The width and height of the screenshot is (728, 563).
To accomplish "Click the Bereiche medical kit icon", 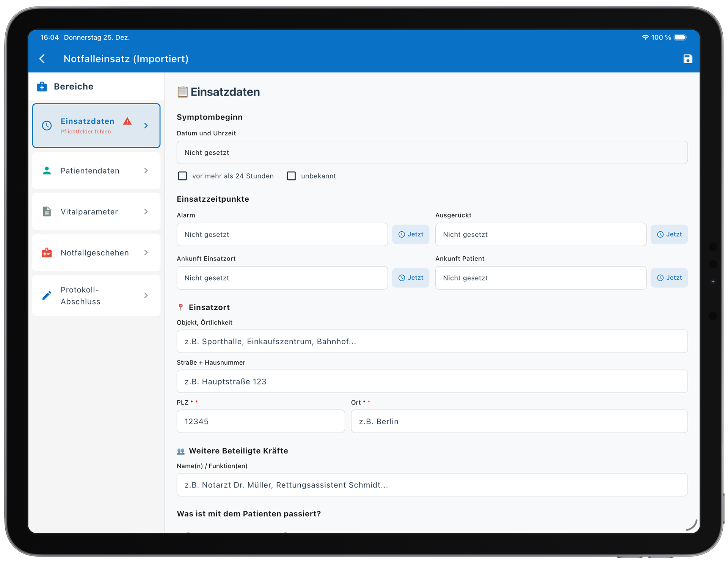I will point(42,87).
